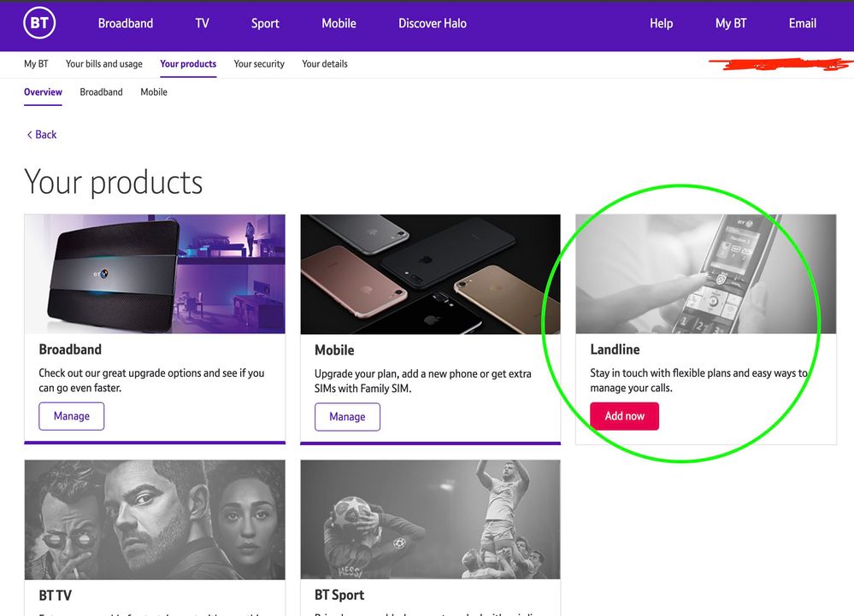Click the Broadband router hub image

154,273
